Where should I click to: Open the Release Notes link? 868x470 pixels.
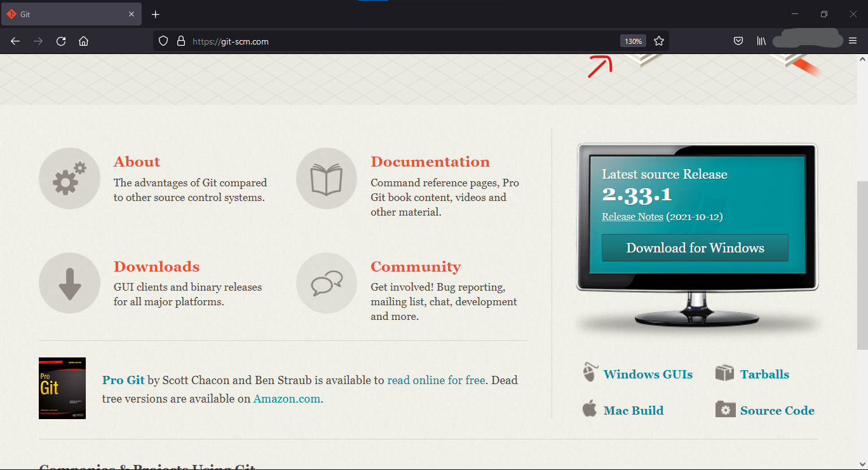[632, 216]
